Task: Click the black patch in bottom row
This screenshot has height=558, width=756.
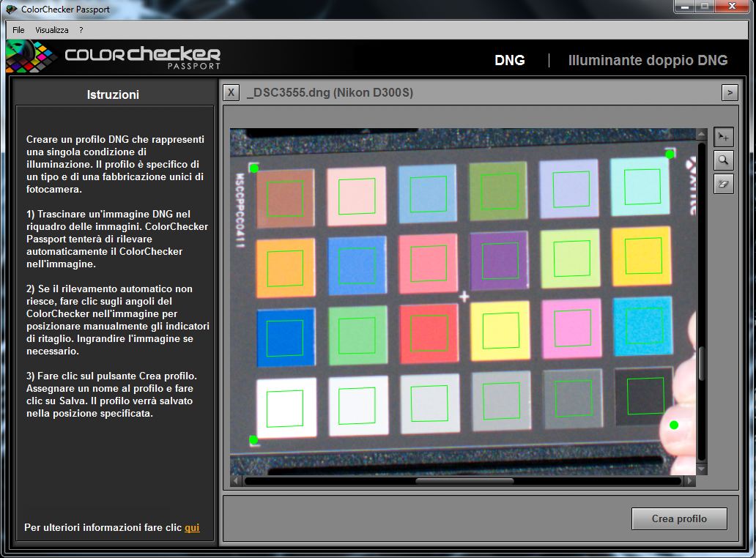Action: coord(644,397)
